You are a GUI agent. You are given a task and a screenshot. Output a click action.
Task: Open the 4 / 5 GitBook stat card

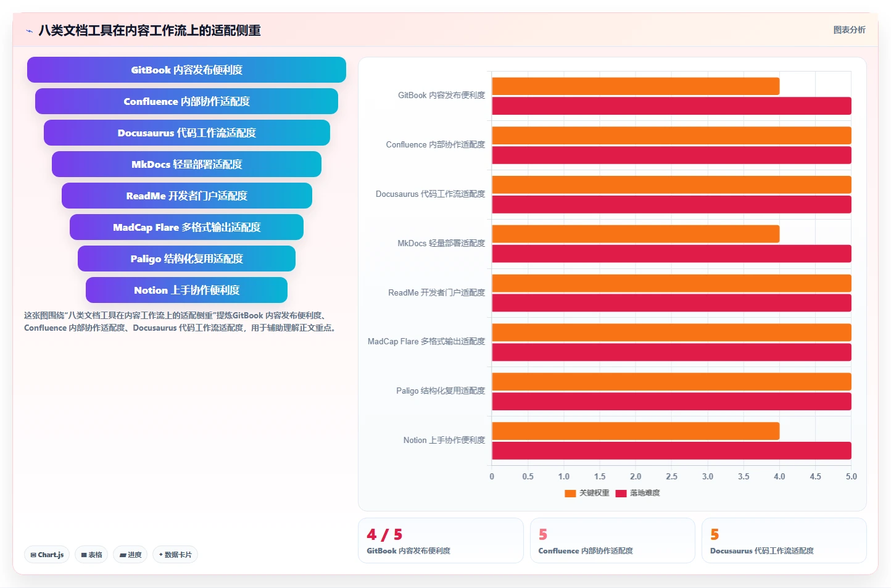(x=441, y=540)
